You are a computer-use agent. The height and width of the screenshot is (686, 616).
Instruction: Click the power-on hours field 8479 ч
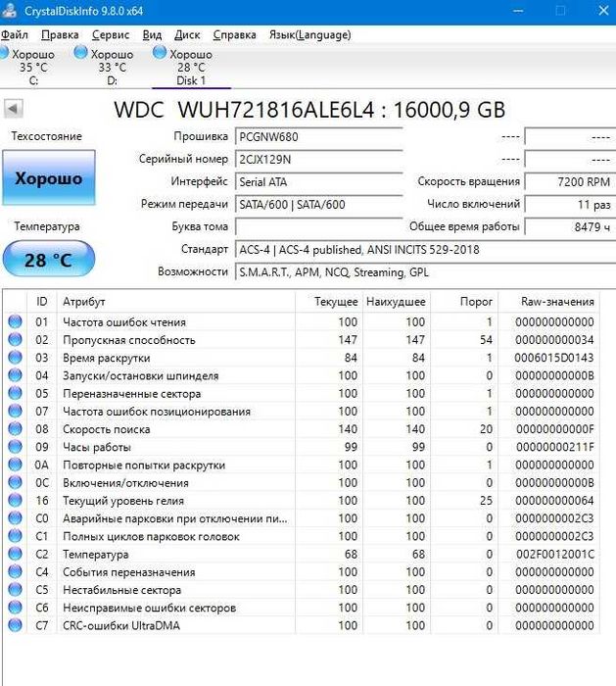[x=570, y=226]
